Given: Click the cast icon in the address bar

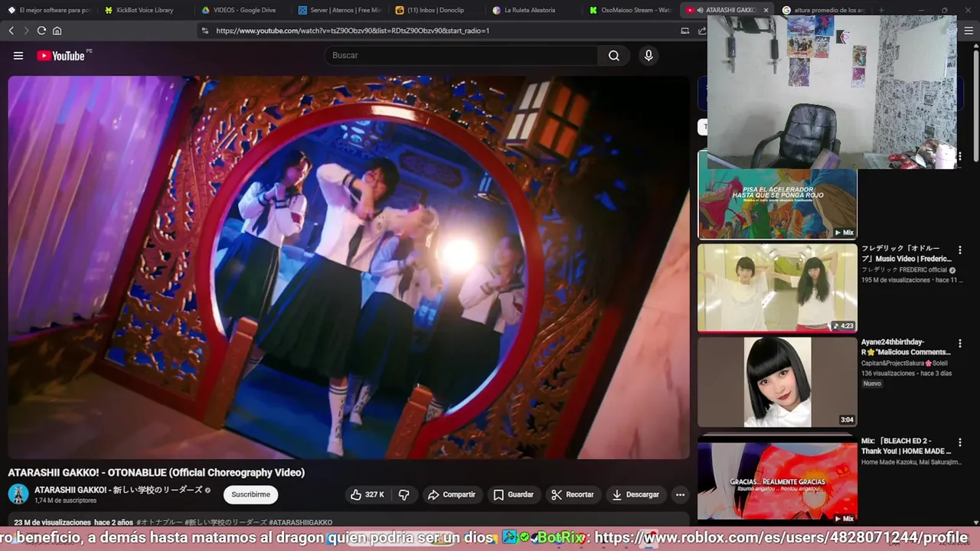Looking at the screenshot, I should click(685, 31).
